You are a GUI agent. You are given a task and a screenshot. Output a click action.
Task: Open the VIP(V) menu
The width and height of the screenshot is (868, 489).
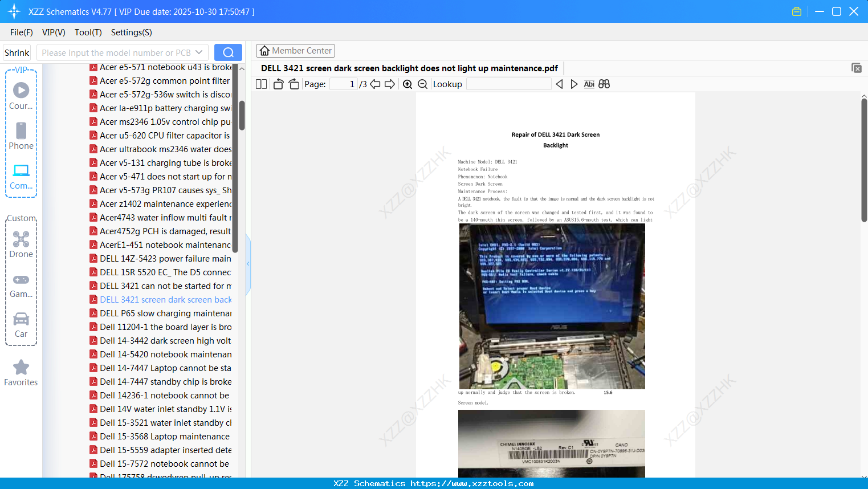click(54, 32)
